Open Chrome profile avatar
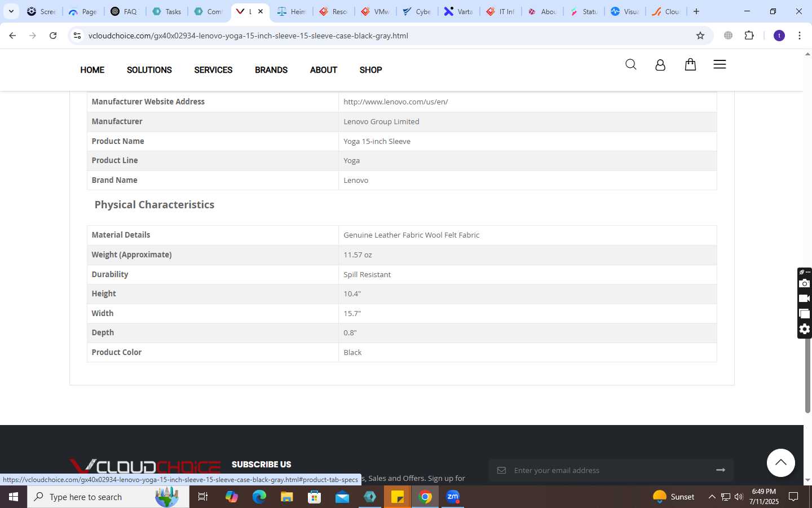The height and width of the screenshot is (508, 812). pos(779,36)
